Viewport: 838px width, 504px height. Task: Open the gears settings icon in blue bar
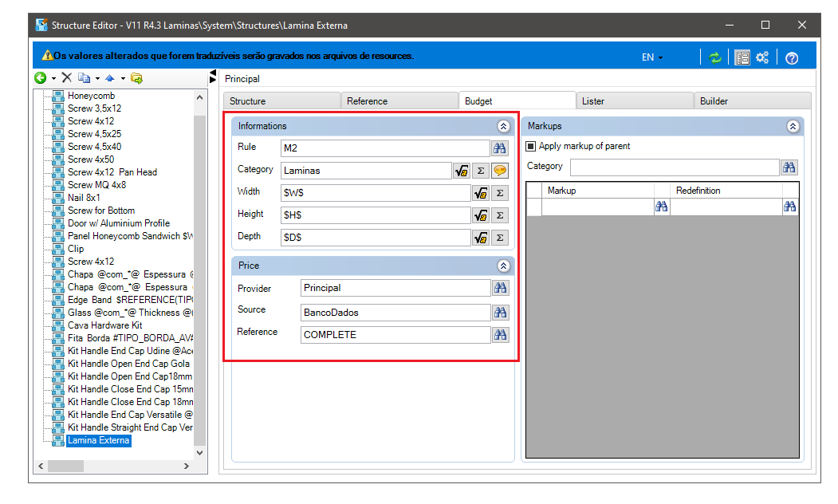pos(762,57)
